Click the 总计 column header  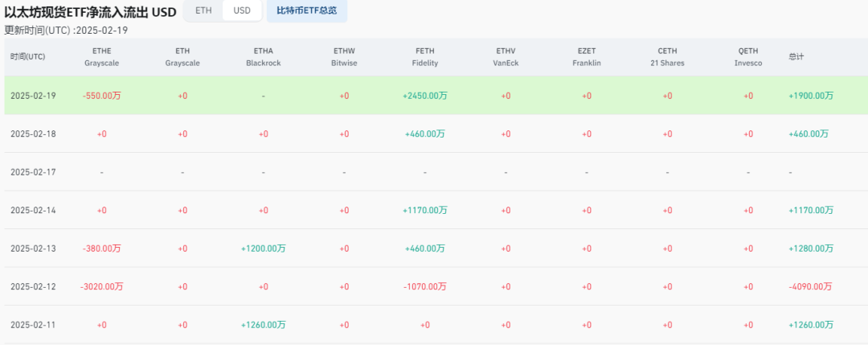(796, 56)
